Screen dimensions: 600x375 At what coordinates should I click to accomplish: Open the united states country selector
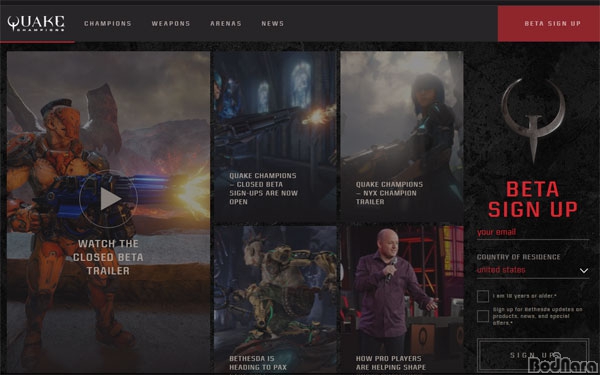[533, 270]
